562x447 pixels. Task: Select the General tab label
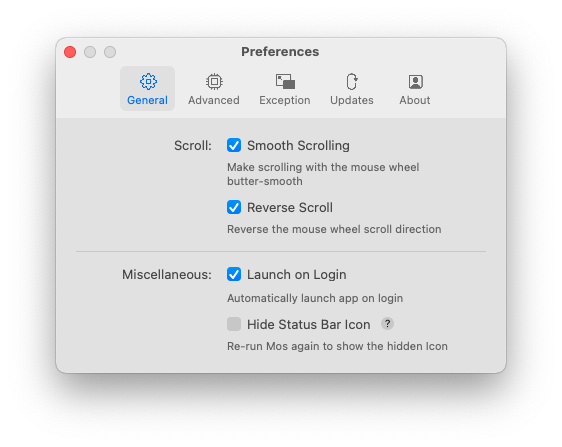coord(147,100)
